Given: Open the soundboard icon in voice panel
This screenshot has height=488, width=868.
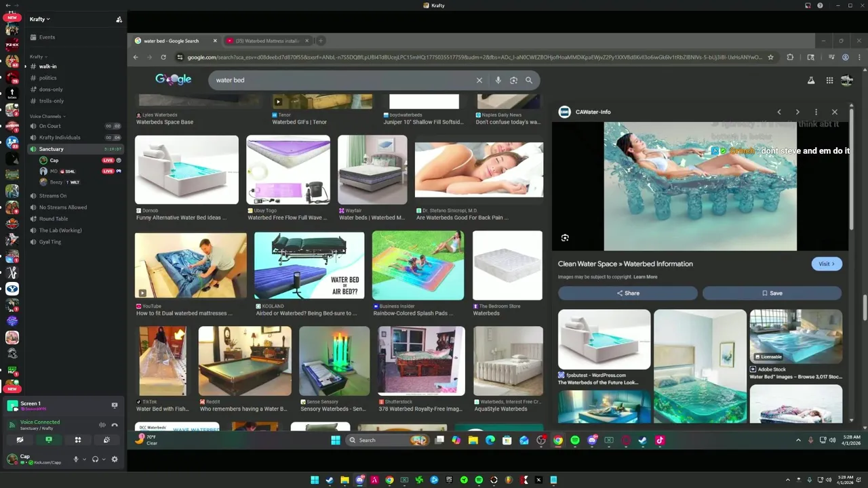Looking at the screenshot, I should [x=106, y=440].
